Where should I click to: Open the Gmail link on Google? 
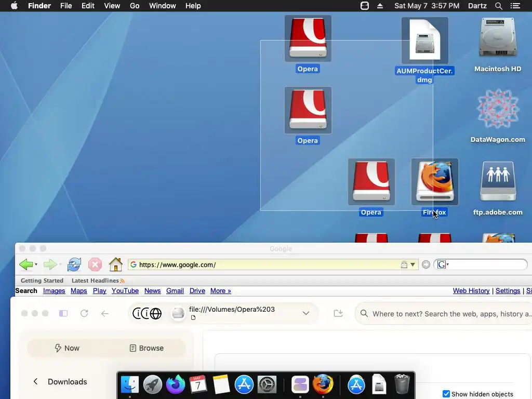(x=175, y=291)
